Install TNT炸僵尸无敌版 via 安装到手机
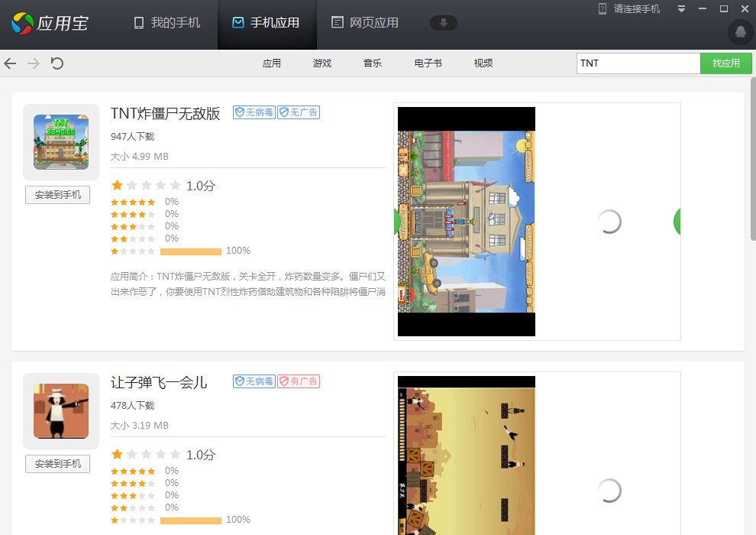Viewport: 756px width, 535px height. tap(57, 194)
